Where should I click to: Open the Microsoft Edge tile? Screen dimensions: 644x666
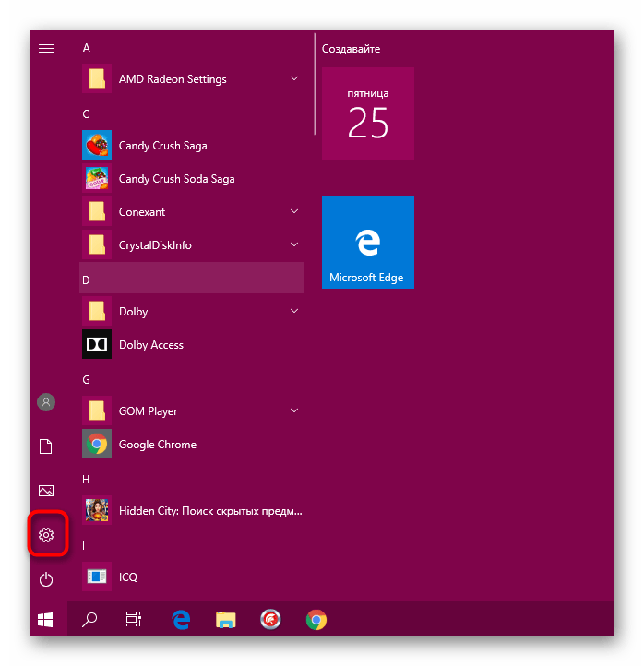[368, 243]
